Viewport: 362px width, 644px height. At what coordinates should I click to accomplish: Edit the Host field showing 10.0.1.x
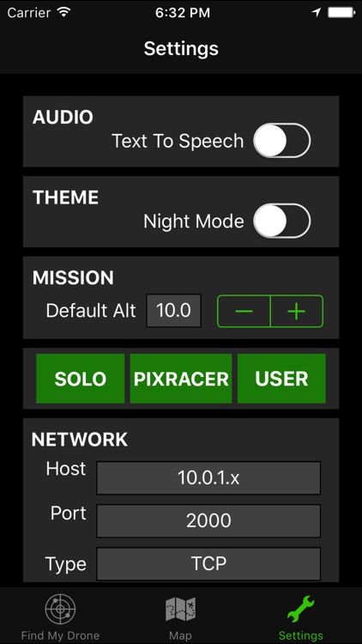(208, 477)
